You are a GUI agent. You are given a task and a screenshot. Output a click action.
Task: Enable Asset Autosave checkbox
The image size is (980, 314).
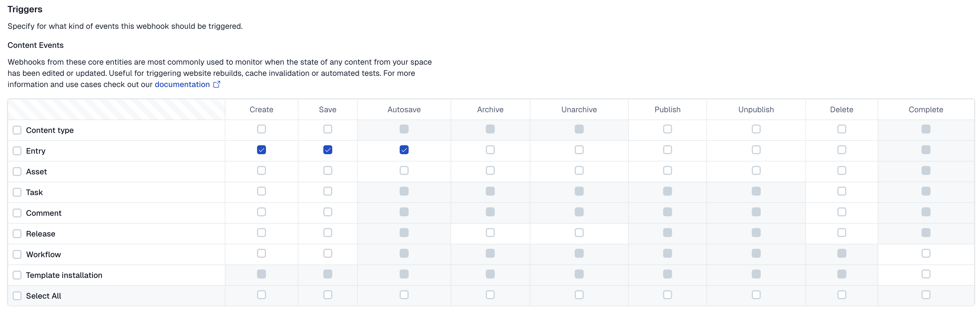[x=404, y=170]
